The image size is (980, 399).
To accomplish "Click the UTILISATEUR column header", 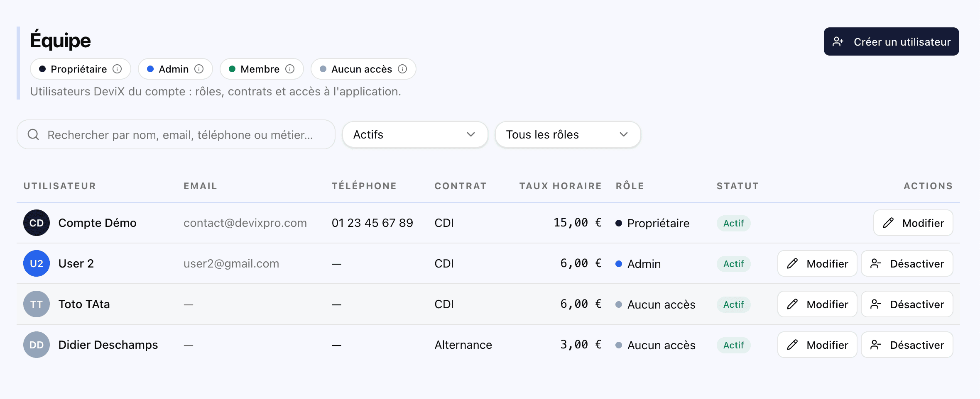I will [x=60, y=186].
